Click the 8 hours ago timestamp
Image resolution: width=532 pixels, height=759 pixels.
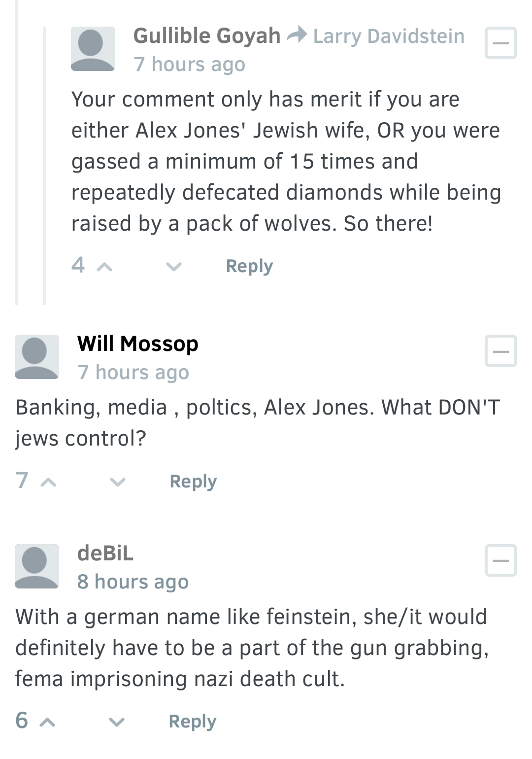pos(133,582)
